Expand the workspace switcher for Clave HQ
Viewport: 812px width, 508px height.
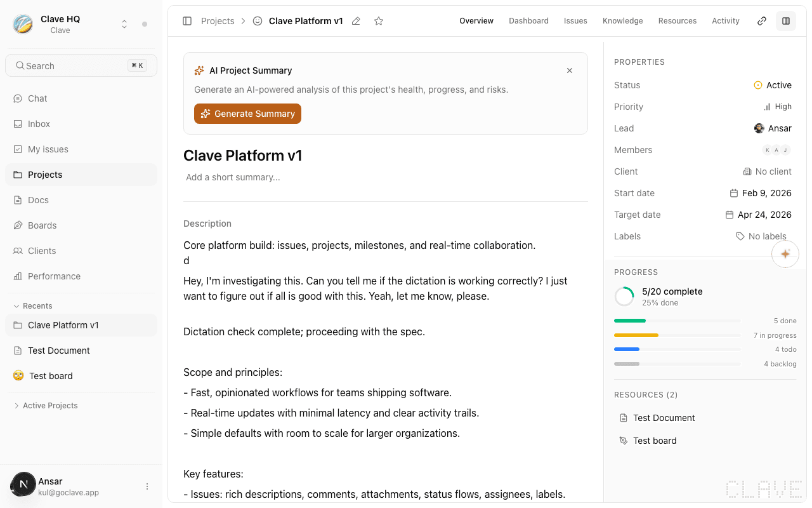124,23
